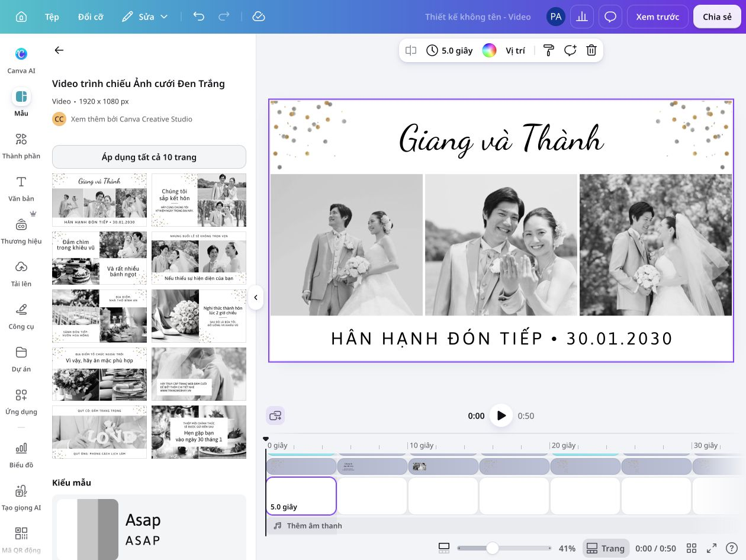Open the scene transitions icon left of the play controls
The width and height of the screenshot is (746, 560).
(275, 416)
